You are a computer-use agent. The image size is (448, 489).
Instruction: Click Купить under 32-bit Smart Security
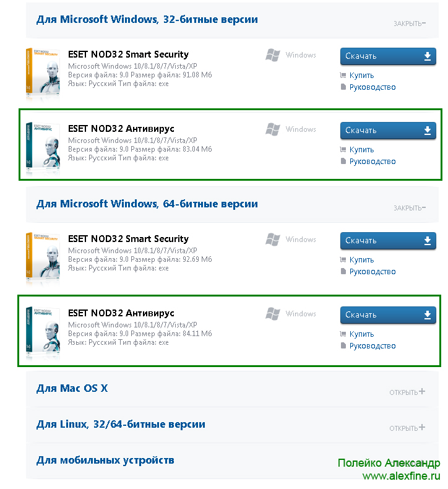tap(361, 76)
